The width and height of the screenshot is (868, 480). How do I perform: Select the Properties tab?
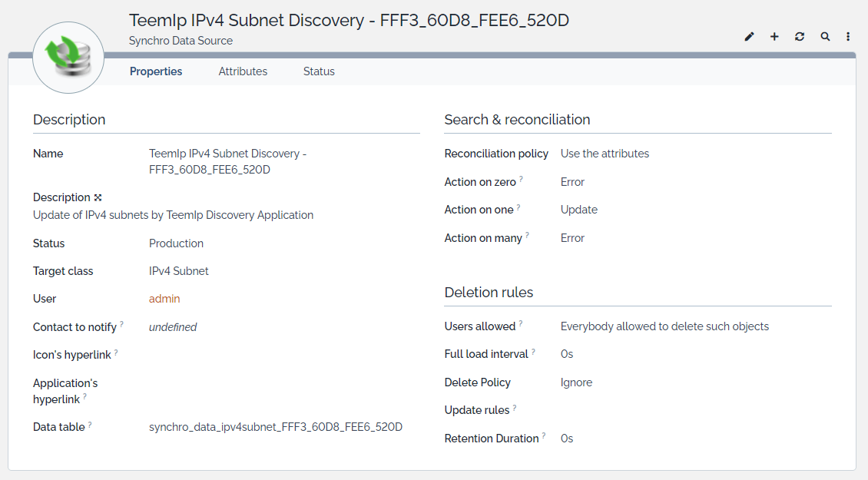point(156,71)
